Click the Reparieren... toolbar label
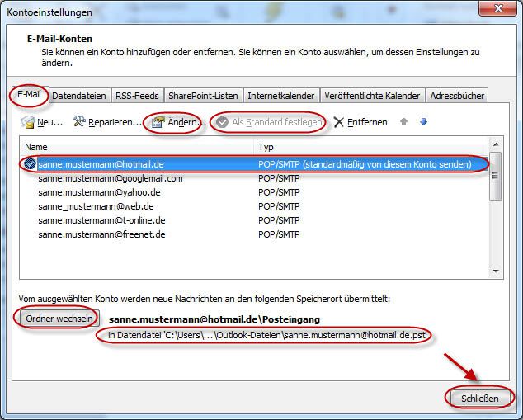Viewport: 523px width, 420px height. tap(115, 122)
